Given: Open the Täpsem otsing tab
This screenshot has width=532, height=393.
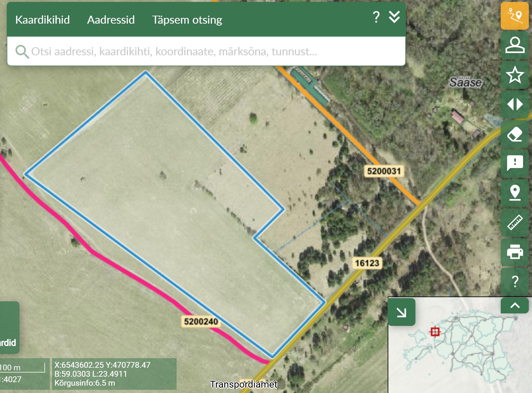Looking at the screenshot, I should pyautogui.click(x=187, y=20).
